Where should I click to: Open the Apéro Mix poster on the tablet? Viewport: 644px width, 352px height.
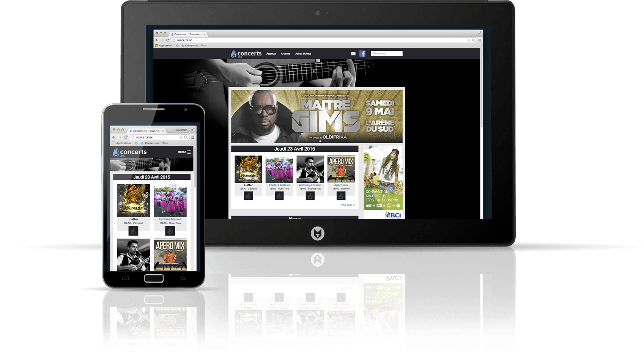coord(341,169)
